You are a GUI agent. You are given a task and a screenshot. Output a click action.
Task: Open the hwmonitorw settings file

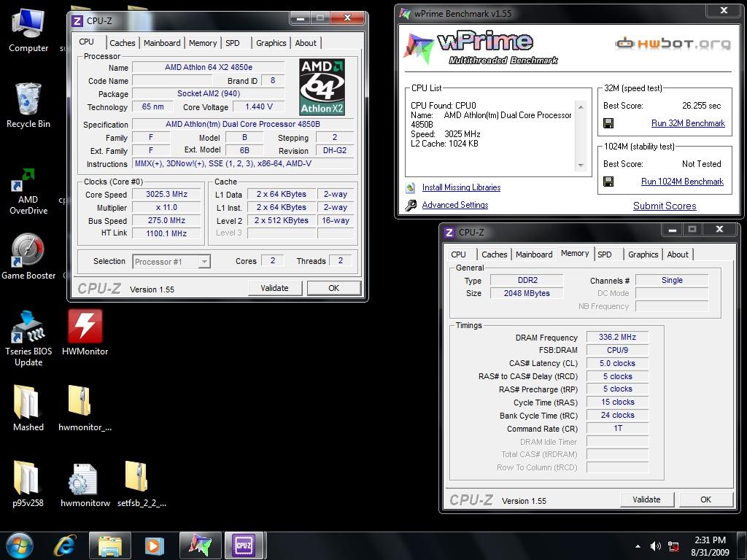coord(85,484)
